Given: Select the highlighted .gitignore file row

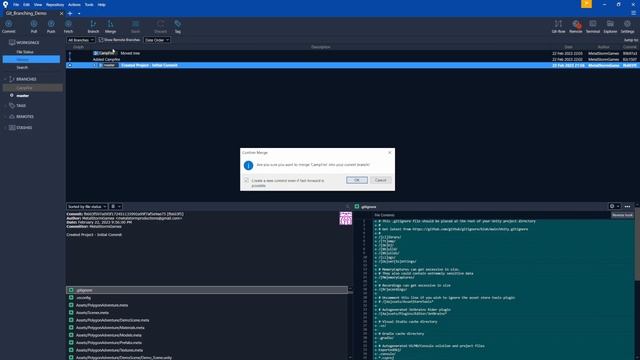Looking at the screenshot, I should [x=207, y=290].
